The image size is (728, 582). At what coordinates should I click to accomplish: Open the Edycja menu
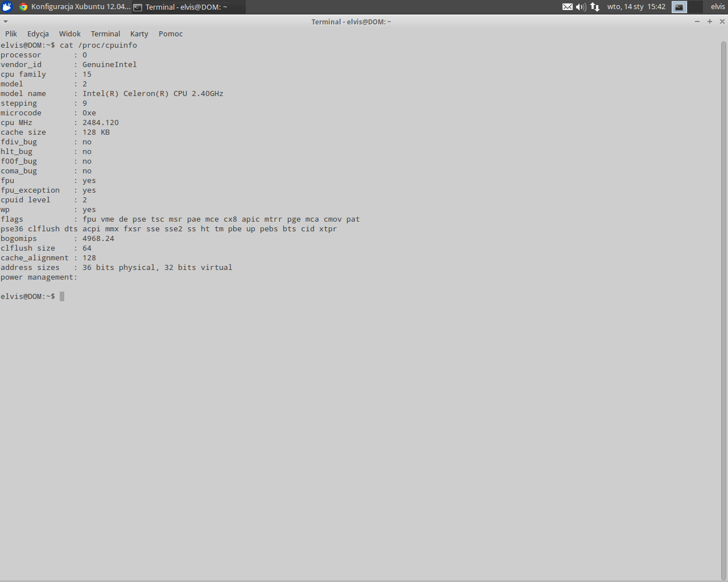tap(38, 34)
